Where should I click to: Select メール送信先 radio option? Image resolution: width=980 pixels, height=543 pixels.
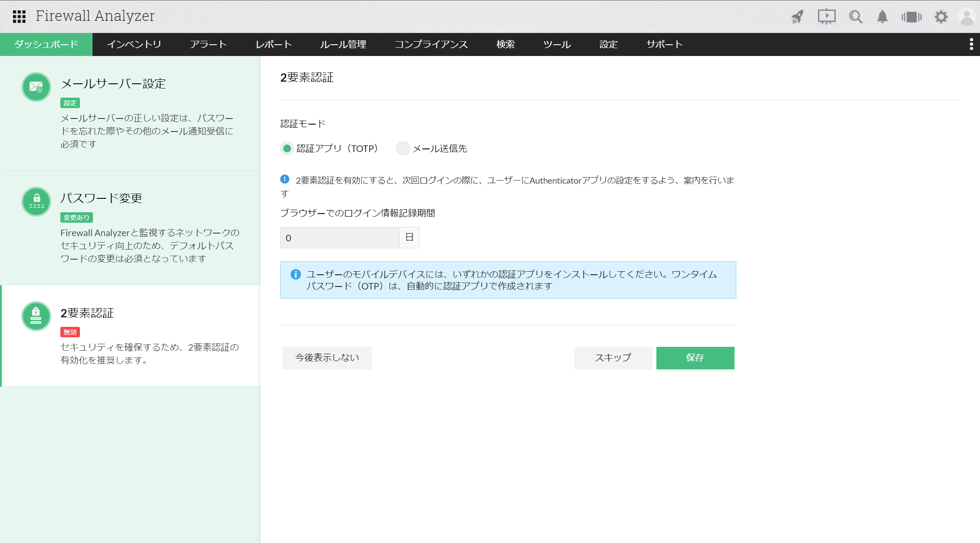click(x=403, y=148)
